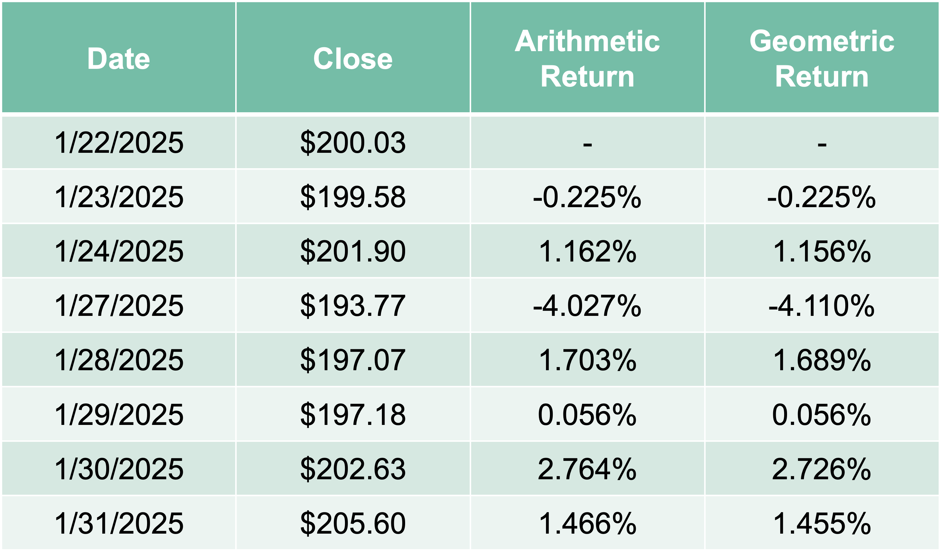Select the $205.60 close price cell
Viewport: 945px width, 560px height.
pos(354,523)
